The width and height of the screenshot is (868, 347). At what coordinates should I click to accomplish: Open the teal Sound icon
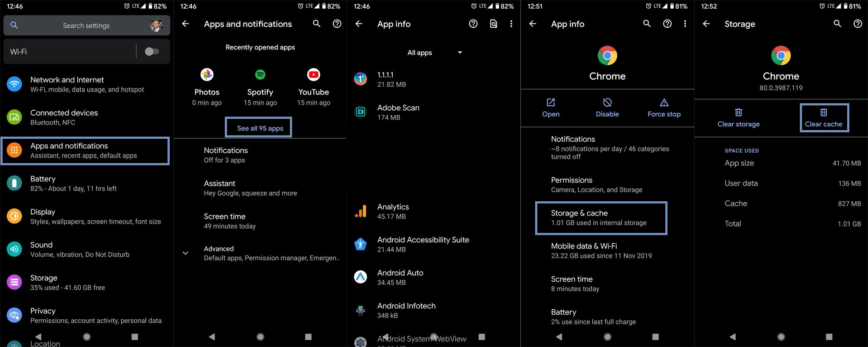tap(14, 249)
